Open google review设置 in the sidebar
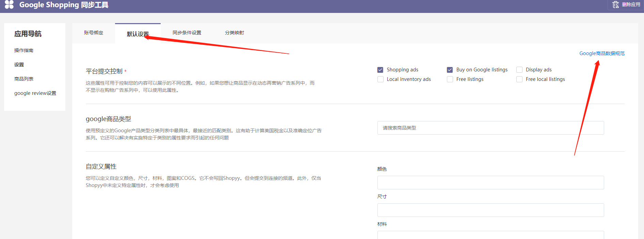Viewport: 644px width, 239px height. point(35,93)
